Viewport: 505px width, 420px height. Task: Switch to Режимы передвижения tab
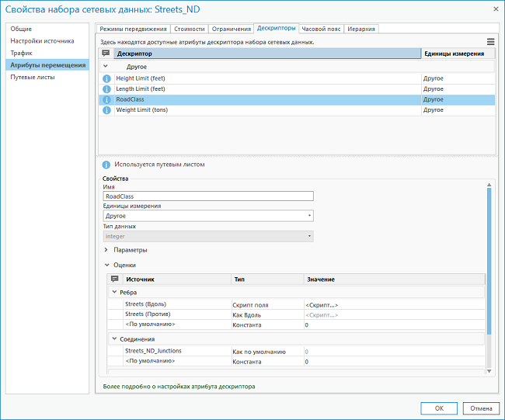133,29
